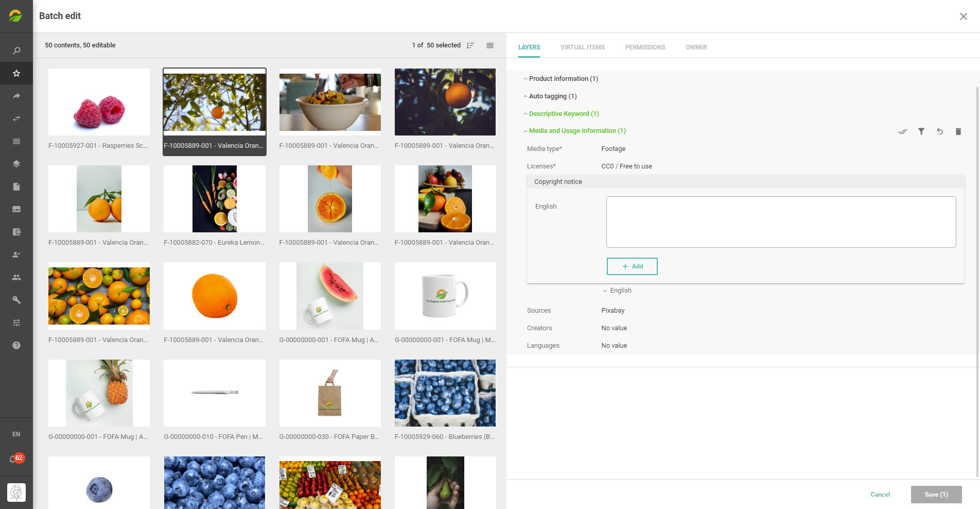Viewport: 980px width, 509px height.
Task: Switch to the PERMISSIONS tab
Action: pyautogui.click(x=645, y=47)
